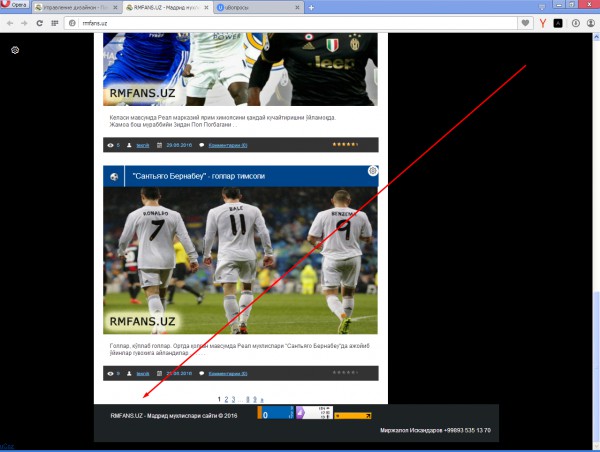Image resolution: width=600 pixels, height=452 pixels.
Task: Open the Ronaldo, Bale, Benzema post image
Action: point(240,261)
